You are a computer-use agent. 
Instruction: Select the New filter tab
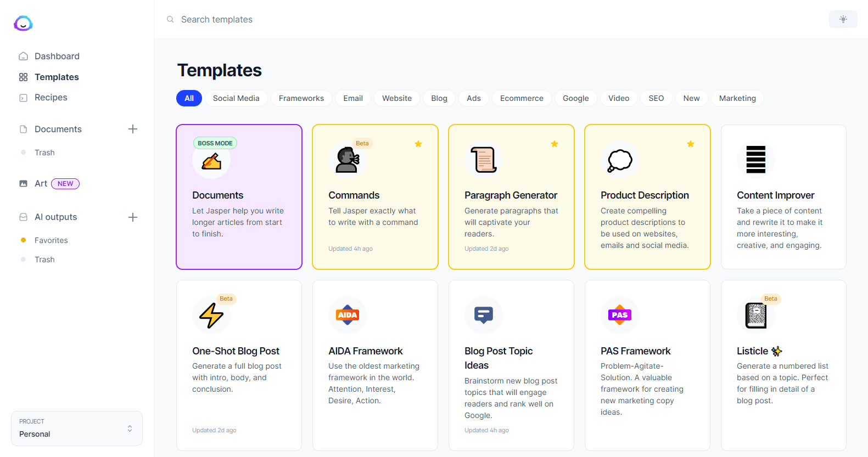692,98
